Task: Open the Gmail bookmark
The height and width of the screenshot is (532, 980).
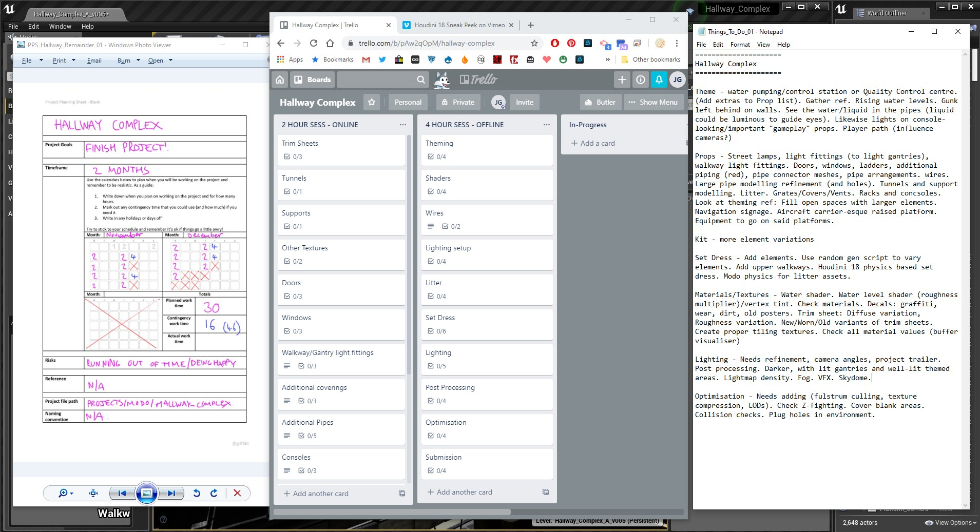Action: (x=366, y=60)
